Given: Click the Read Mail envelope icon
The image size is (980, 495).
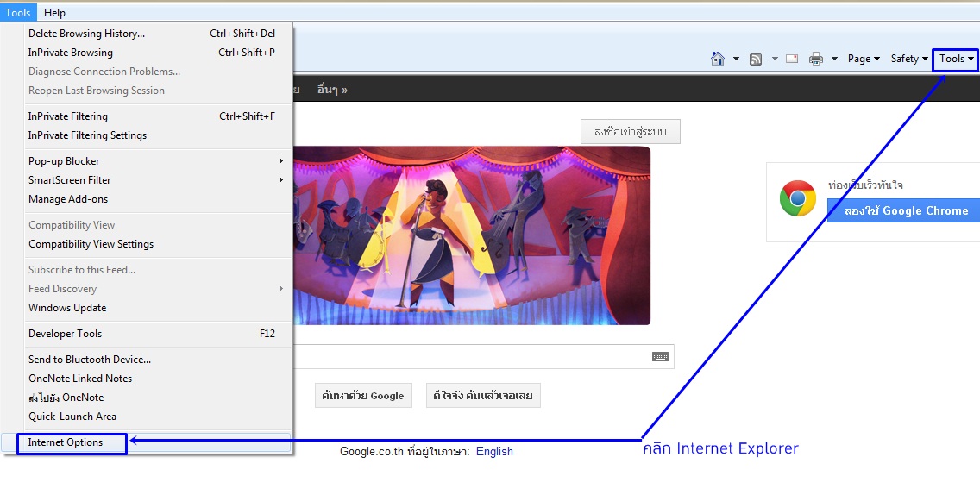Looking at the screenshot, I should point(792,59).
